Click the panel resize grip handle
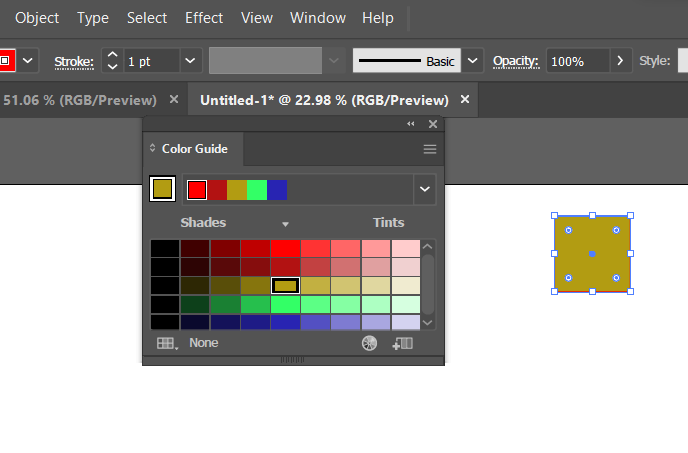 point(293,360)
